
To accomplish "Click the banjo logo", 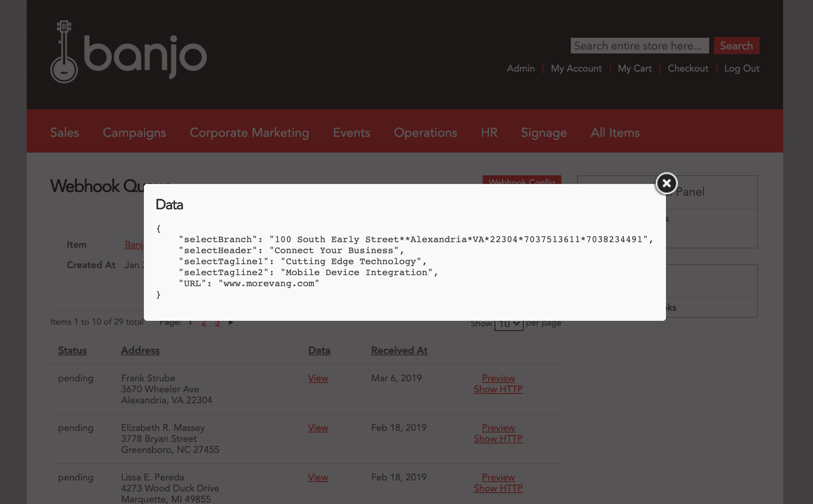I will coord(129,52).
